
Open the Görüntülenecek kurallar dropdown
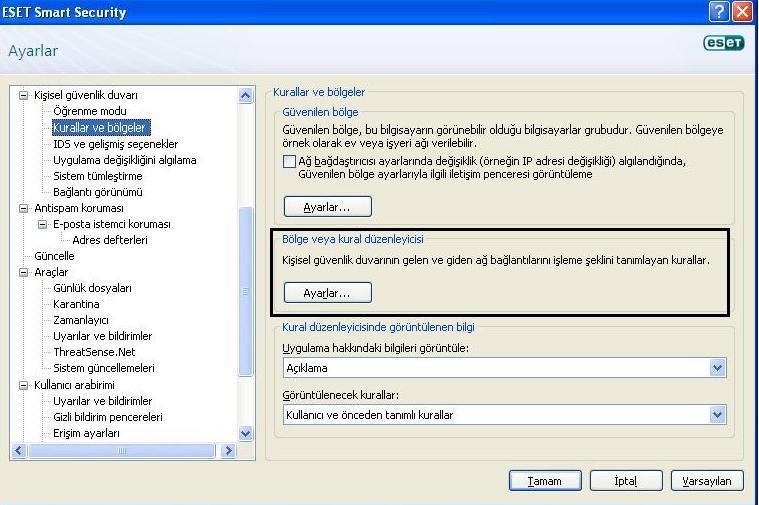tap(717, 415)
